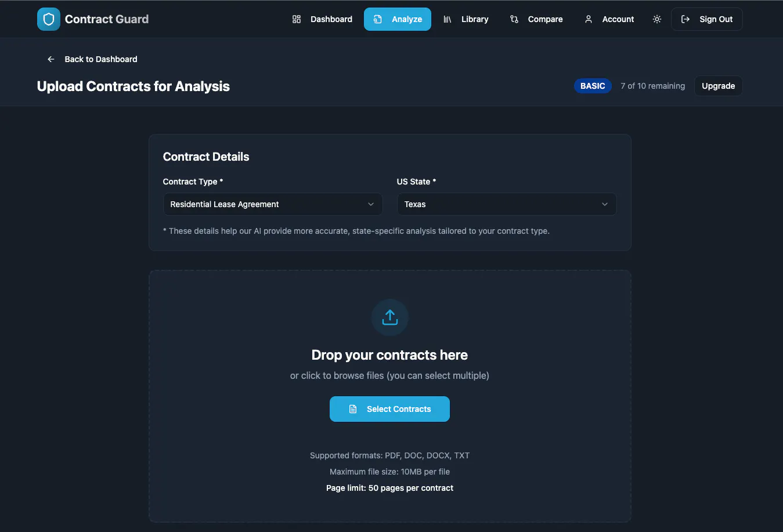The width and height of the screenshot is (783, 532).
Task: Click the Sign Out button
Action: pos(707,19)
